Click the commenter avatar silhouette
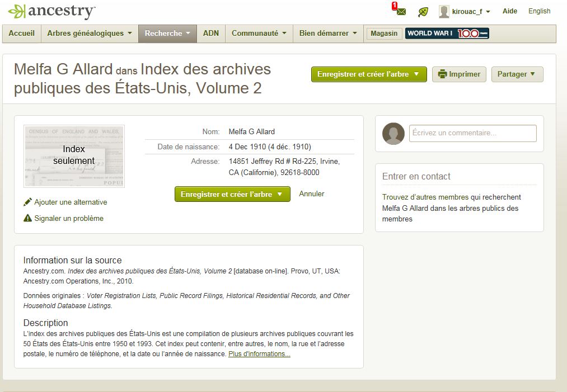The image size is (567, 392). 393,133
